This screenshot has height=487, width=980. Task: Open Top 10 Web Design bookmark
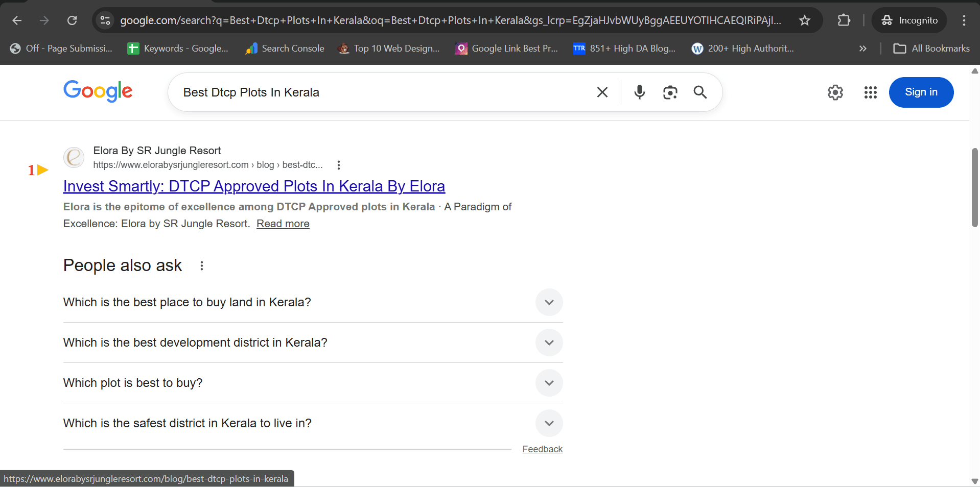pos(389,48)
